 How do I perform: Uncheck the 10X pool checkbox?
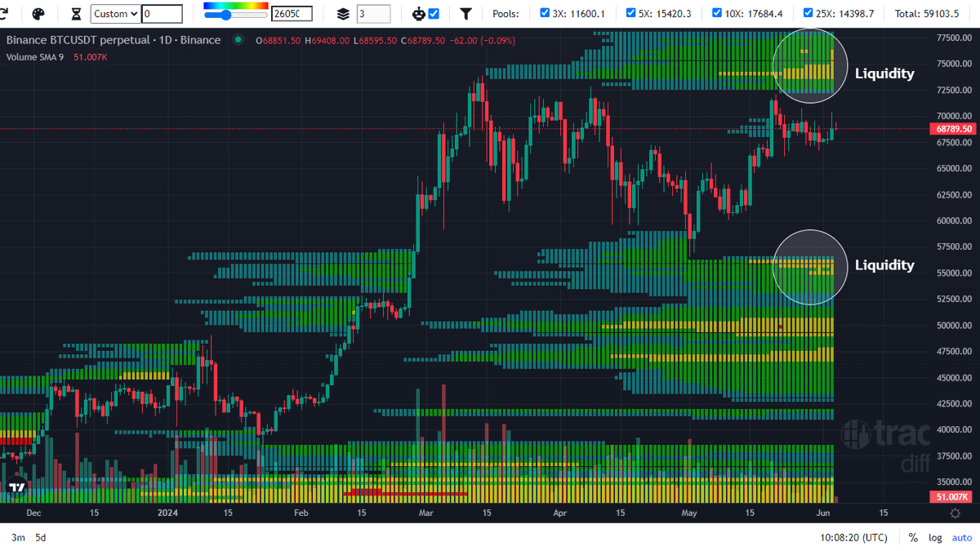pyautogui.click(x=718, y=14)
